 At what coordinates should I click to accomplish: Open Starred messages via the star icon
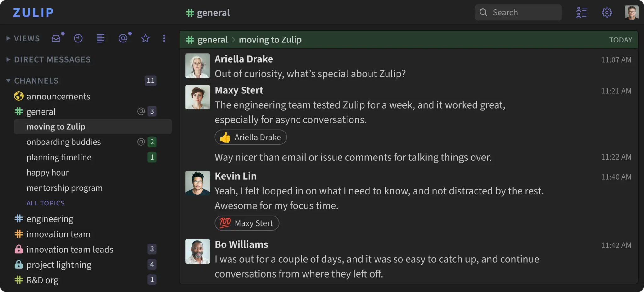[x=145, y=38]
